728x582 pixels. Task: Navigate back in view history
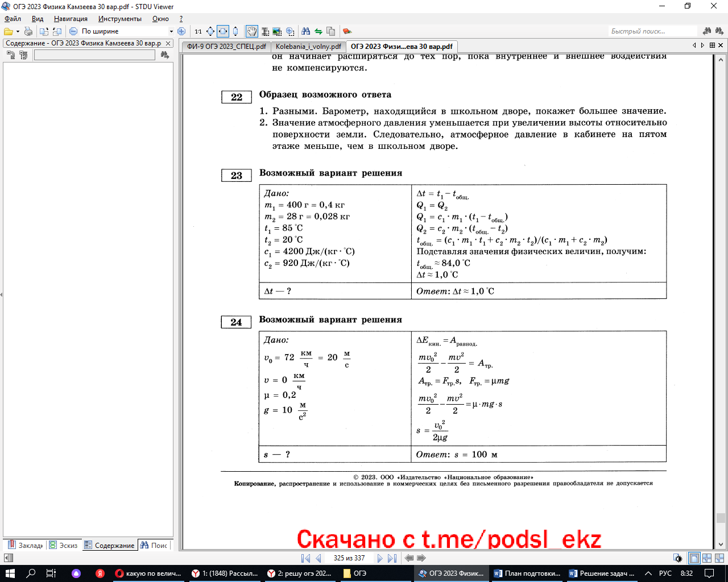coord(409,558)
